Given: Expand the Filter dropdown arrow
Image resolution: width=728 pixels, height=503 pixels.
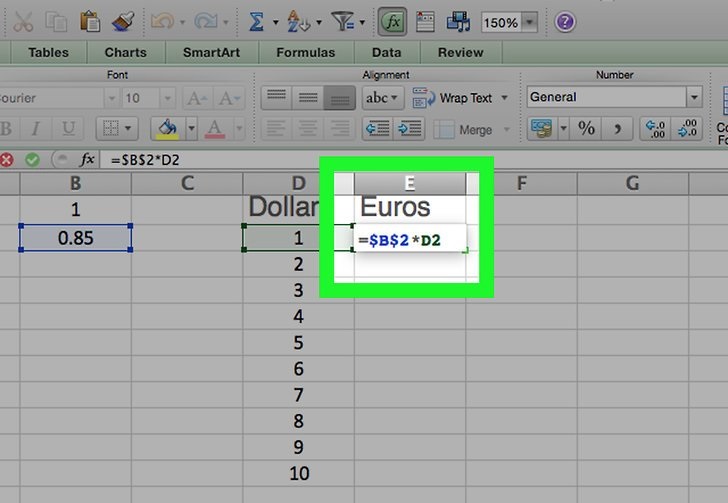Looking at the screenshot, I should (362, 22).
